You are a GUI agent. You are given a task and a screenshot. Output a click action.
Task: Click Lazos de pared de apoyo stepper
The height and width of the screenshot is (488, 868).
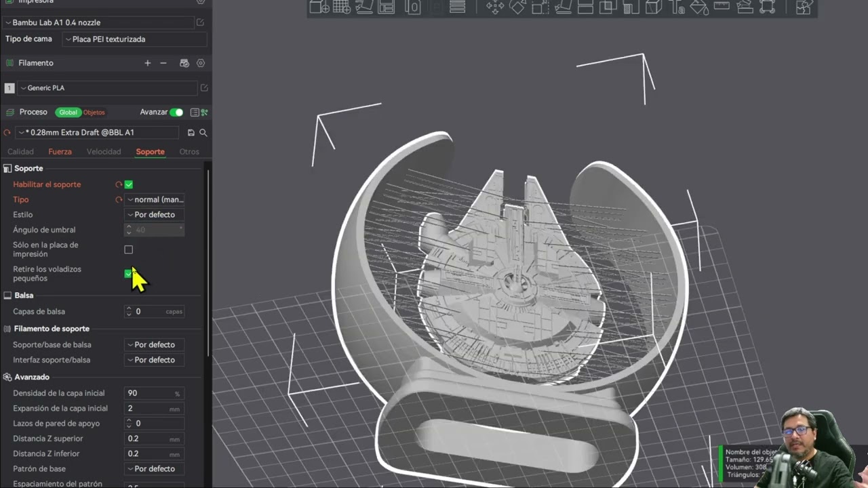click(x=129, y=424)
